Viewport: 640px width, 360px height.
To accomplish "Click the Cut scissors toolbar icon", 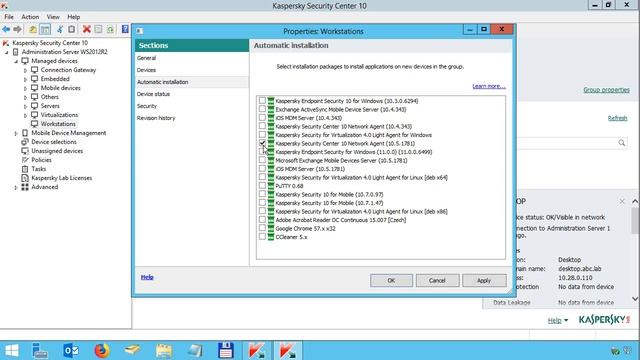I will (x=60, y=29).
